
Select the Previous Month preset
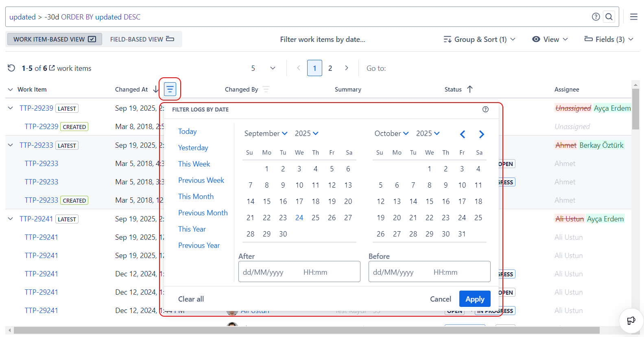pos(203,213)
